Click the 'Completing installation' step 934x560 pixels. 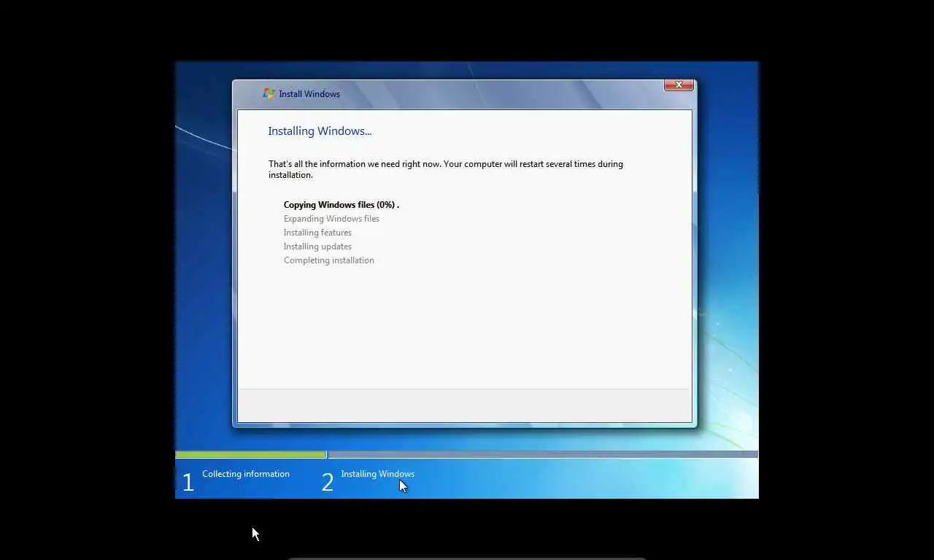(x=328, y=260)
